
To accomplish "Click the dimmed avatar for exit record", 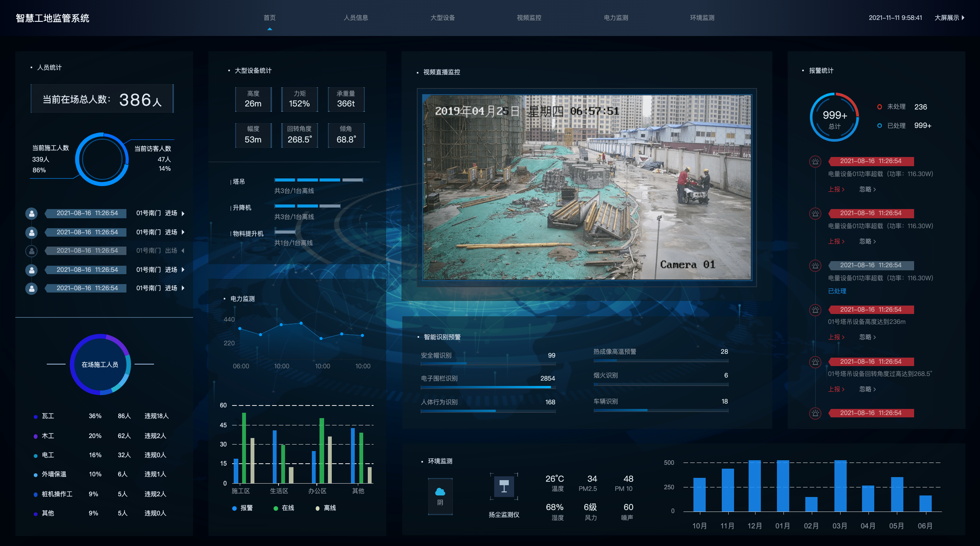I will (x=31, y=251).
